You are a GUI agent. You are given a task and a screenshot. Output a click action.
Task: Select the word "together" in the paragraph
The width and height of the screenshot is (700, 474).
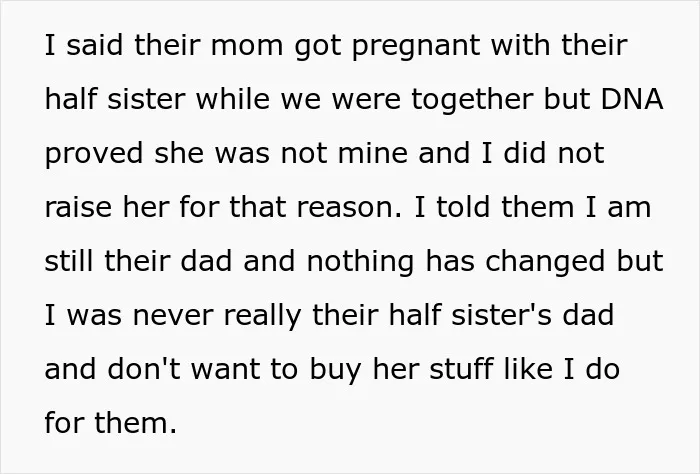pyautogui.click(x=472, y=99)
